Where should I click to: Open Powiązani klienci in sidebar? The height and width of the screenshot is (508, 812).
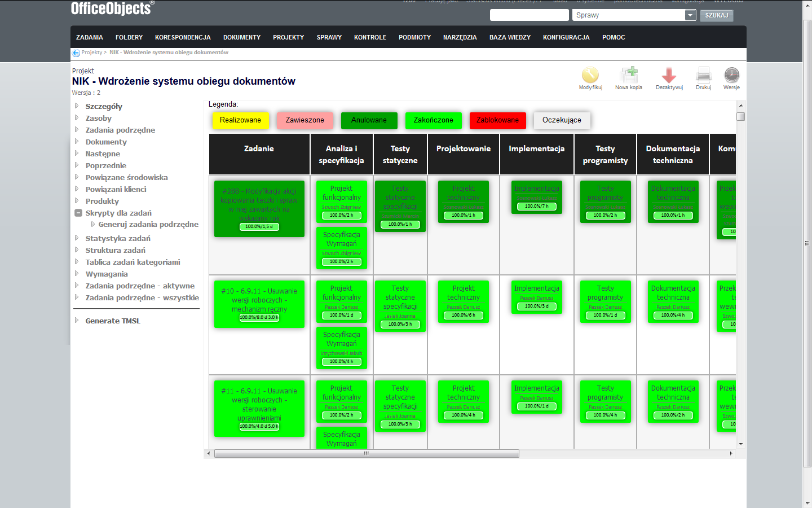(x=116, y=189)
